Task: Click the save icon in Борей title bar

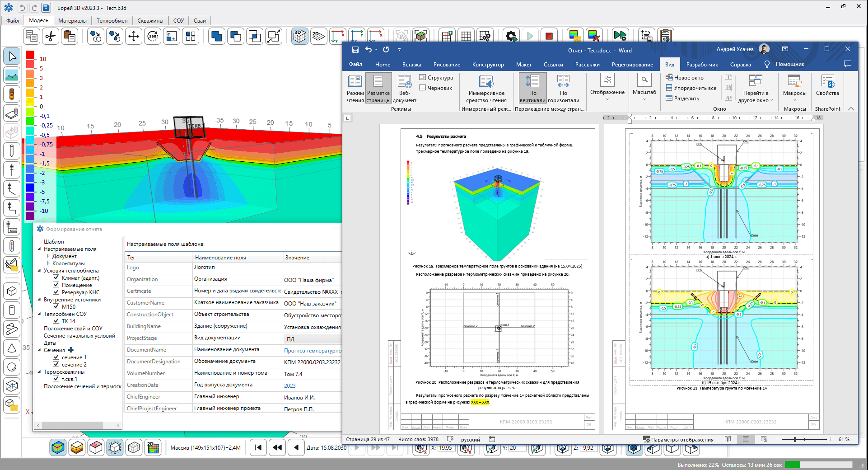Action: (x=46, y=8)
